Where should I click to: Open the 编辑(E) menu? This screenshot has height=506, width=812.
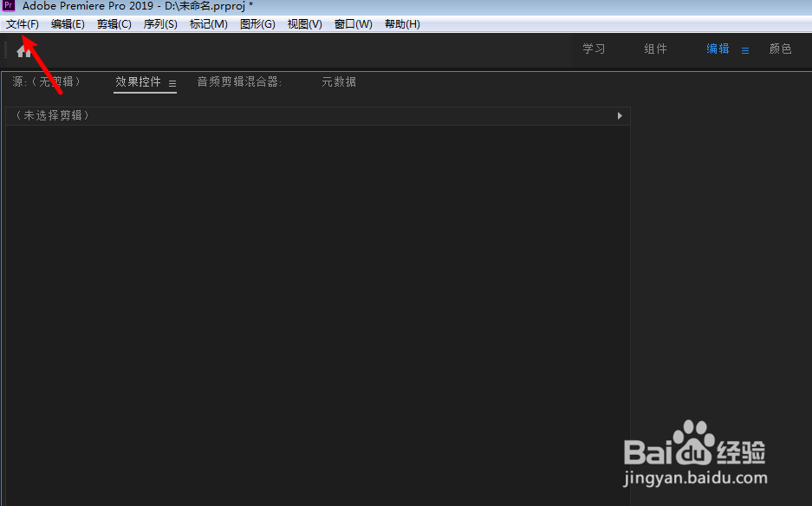point(68,24)
